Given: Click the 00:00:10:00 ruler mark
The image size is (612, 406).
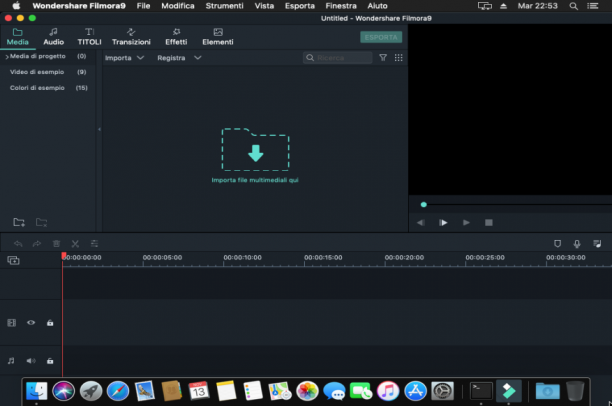Looking at the screenshot, I should [x=242, y=258].
